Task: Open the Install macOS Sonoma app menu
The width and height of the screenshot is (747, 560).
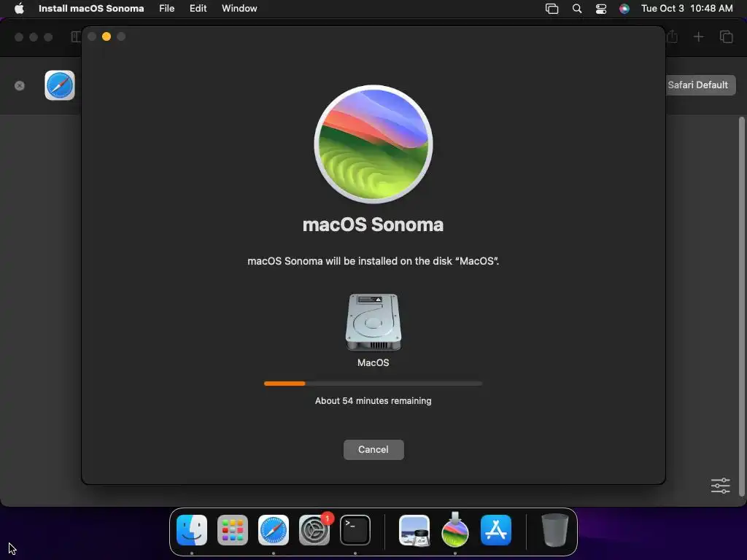Action: (91, 9)
